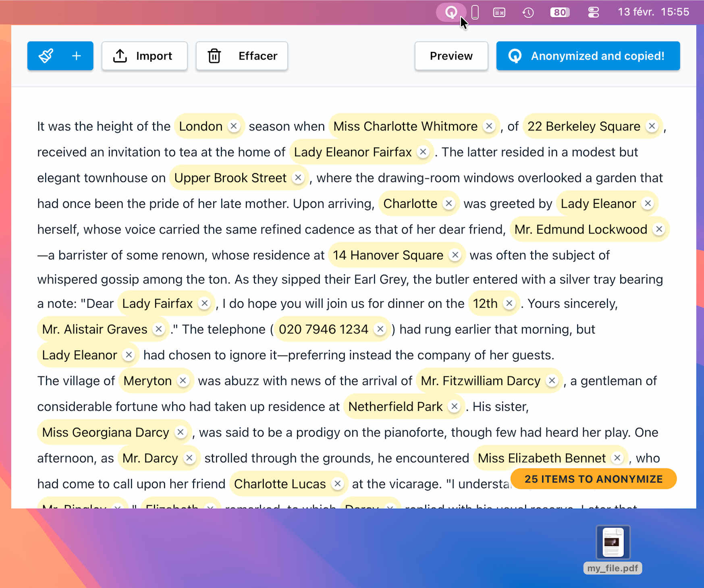The width and height of the screenshot is (704, 588).
Task: Click the 25 items to anonymize badge
Action: tap(593, 479)
